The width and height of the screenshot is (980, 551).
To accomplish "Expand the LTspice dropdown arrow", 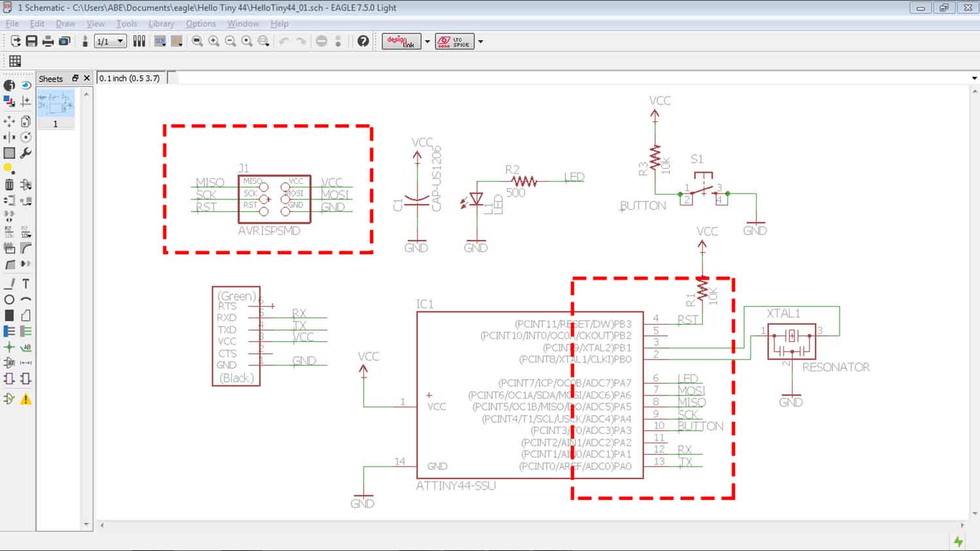I will click(x=480, y=41).
